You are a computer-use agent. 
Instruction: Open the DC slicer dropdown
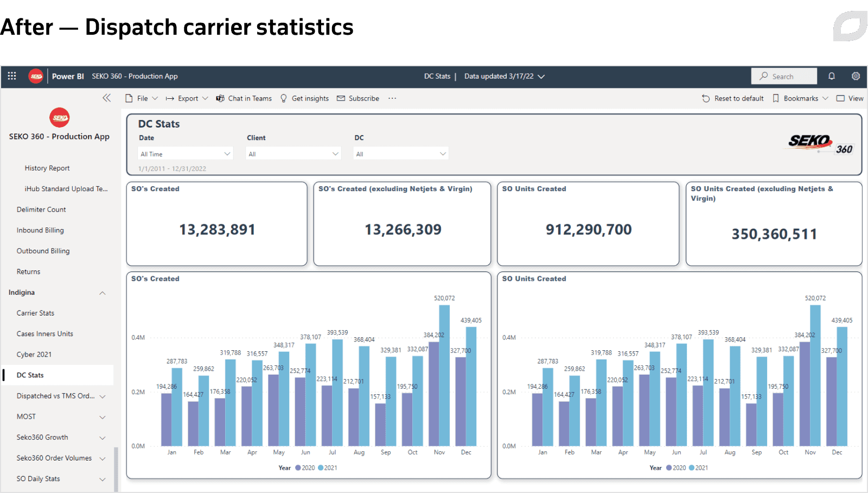[401, 154]
